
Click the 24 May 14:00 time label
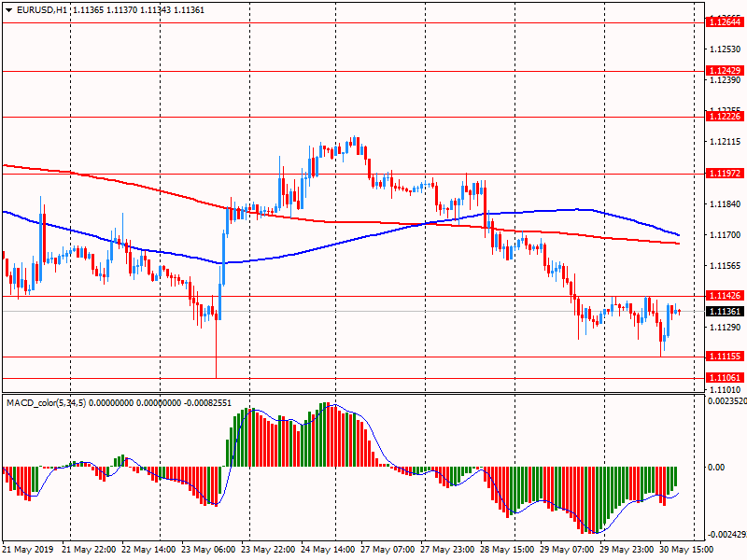[329, 550]
